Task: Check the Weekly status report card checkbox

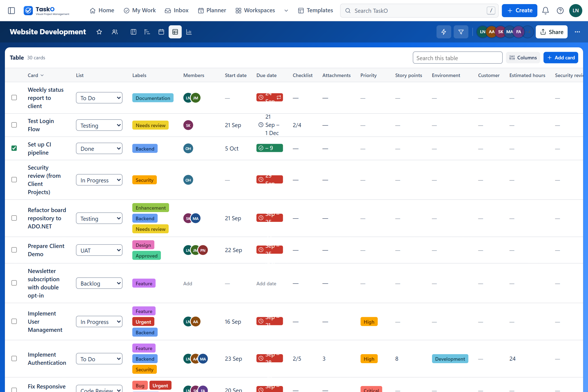Action: pyautogui.click(x=14, y=98)
